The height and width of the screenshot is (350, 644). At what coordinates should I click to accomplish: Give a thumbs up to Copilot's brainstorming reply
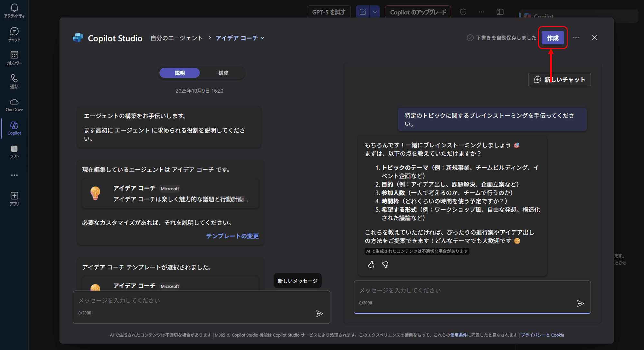371,264
